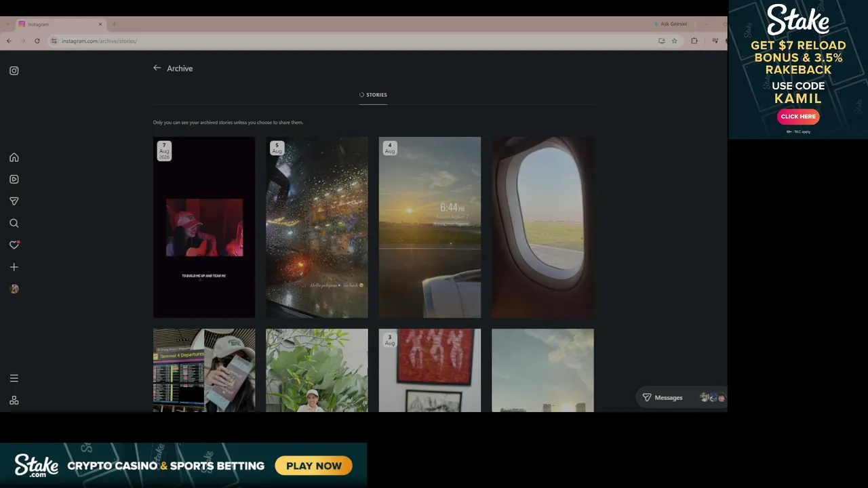The width and height of the screenshot is (868, 488).
Task: Open the airplane window story
Action: [x=542, y=227]
